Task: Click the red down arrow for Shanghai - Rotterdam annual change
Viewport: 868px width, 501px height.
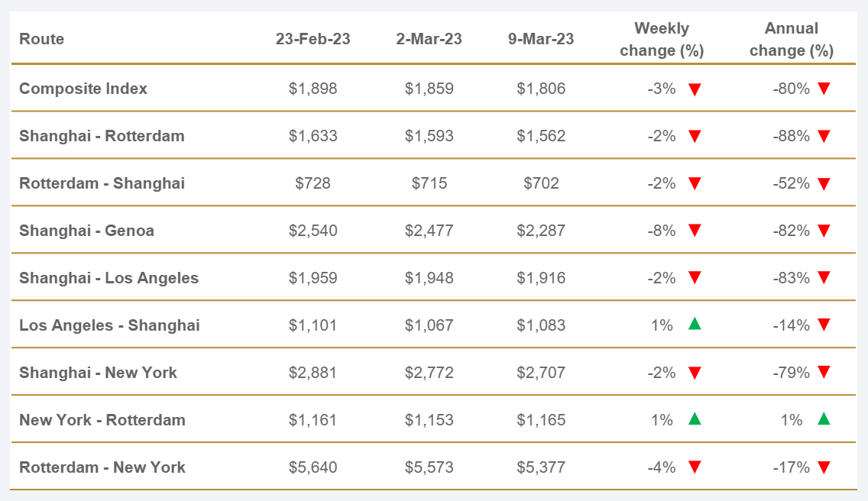Action: tap(824, 137)
